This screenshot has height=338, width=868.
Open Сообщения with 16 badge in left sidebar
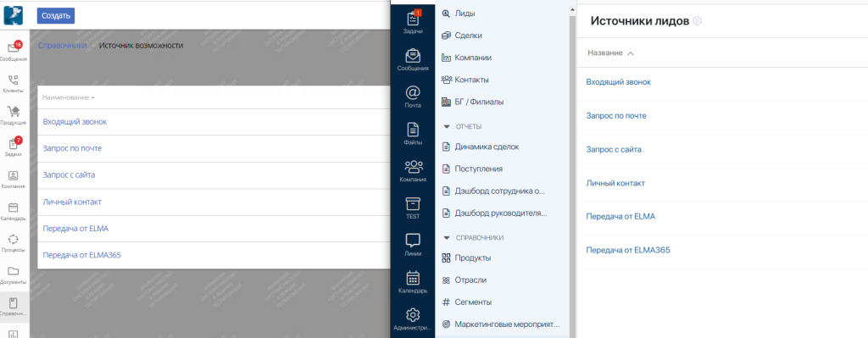point(14,51)
